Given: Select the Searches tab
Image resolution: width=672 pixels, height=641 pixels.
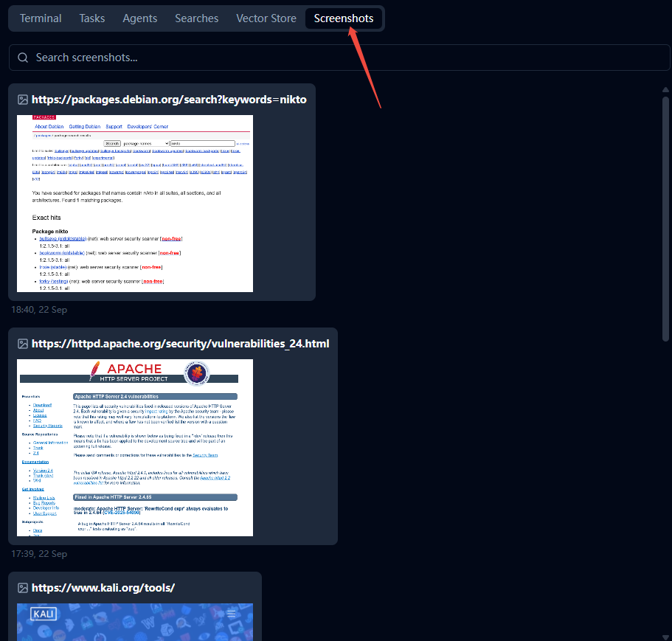Looking at the screenshot, I should tap(196, 18).
